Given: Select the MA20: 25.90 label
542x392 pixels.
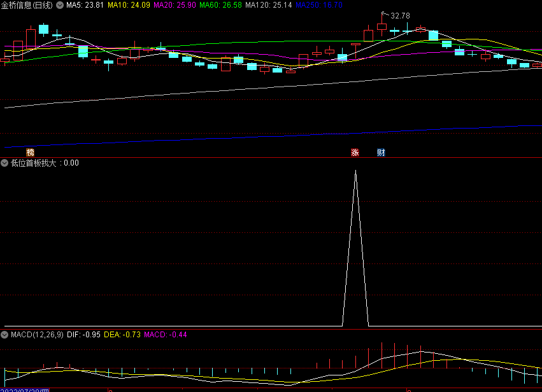Looking at the screenshot, I should (175, 5).
